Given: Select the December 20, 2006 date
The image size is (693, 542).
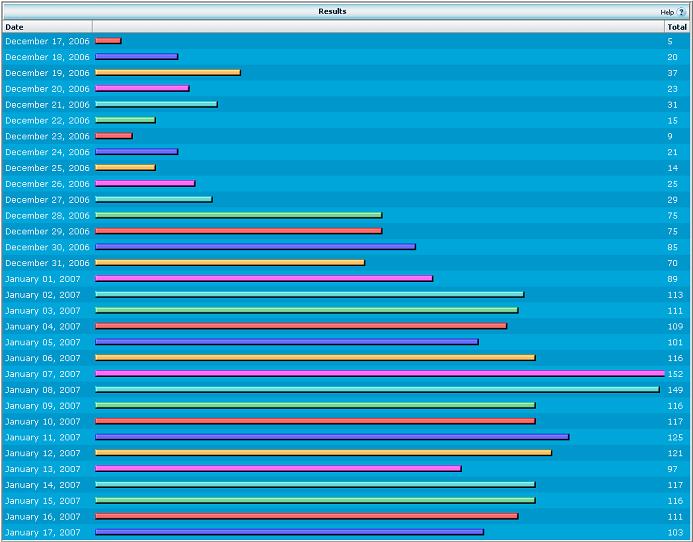Looking at the screenshot, I should tap(47, 89).
